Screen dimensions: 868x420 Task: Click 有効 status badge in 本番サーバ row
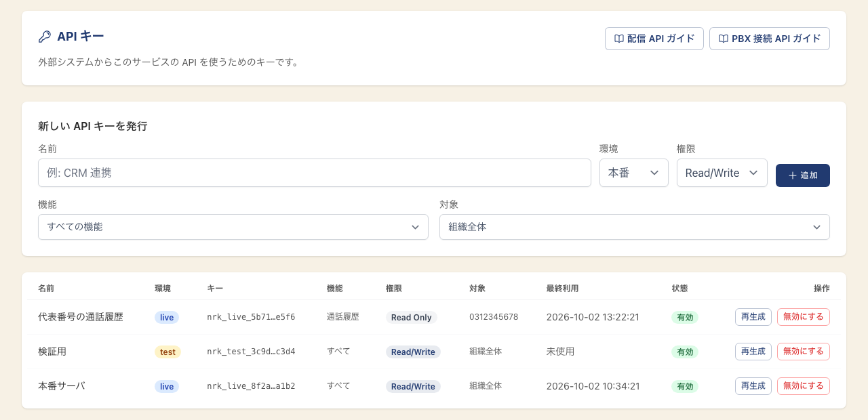685,386
